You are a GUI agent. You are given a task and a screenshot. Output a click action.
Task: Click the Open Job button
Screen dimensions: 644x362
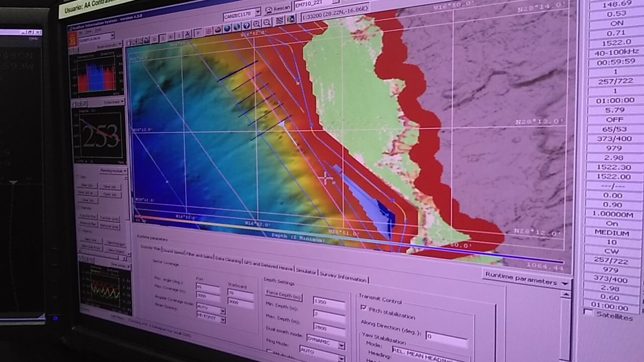coord(109,194)
